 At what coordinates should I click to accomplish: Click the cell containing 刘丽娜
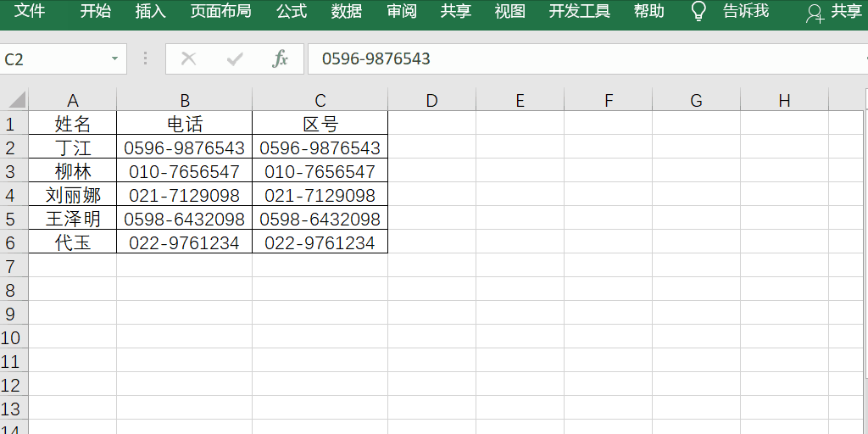click(x=73, y=194)
